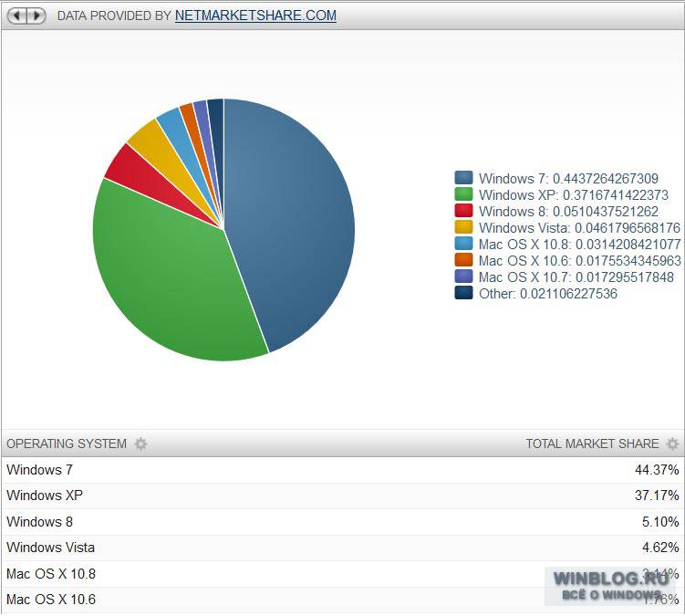685x616 pixels.
Task: Click the 5.10% market share value
Action: [660, 522]
